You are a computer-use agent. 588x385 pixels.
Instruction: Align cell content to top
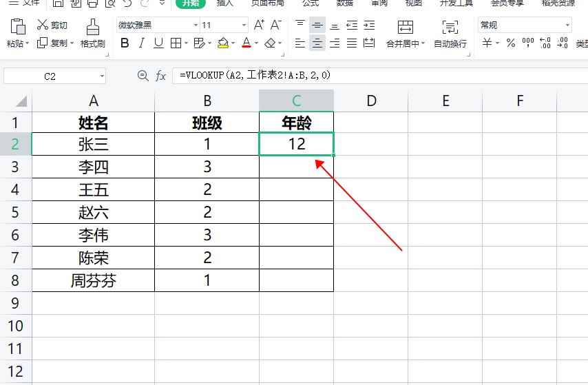300,25
